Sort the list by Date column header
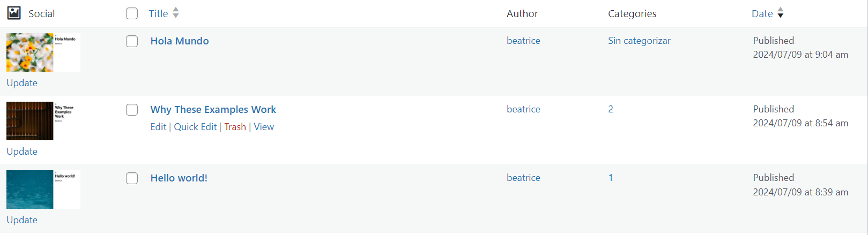The width and height of the screenshot is (868, 235). point(762,14)
